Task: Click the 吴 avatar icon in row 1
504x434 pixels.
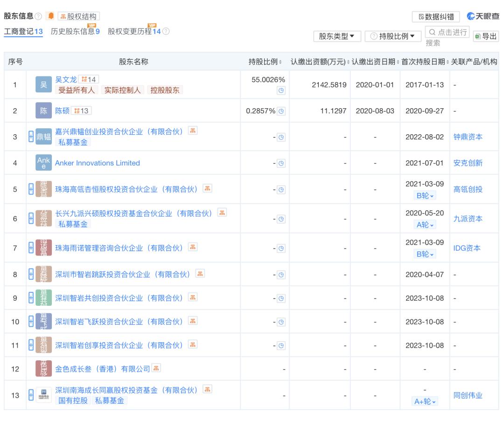Action: (x=42, y=84)
